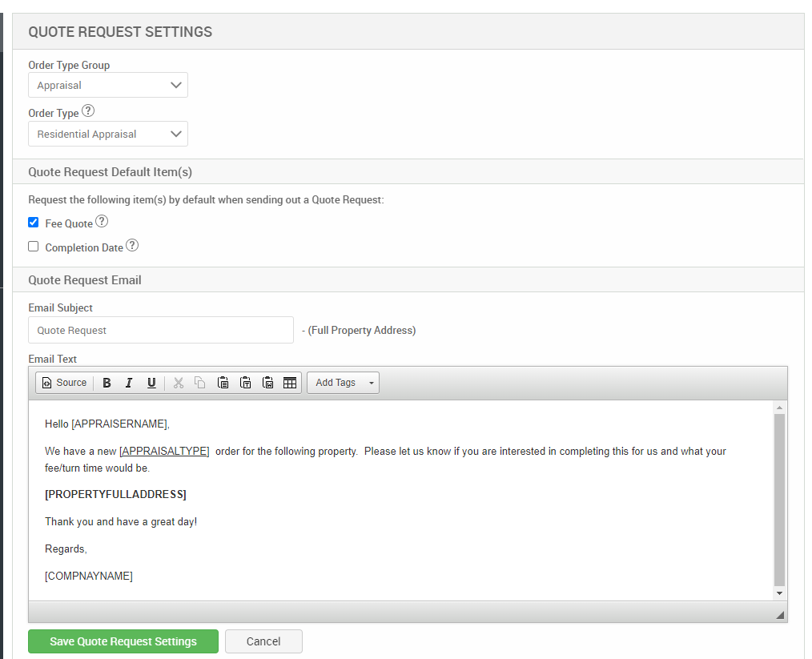The width and height of the screenshot is (812, 659).
Task: Uncheck the Fee Quote checkbox
Action: point(34,223)
